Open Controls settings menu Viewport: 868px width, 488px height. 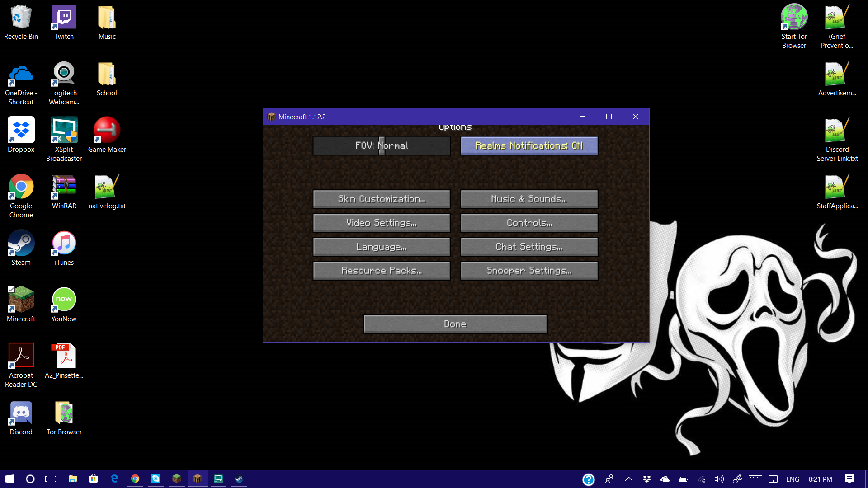pos(529,223)
